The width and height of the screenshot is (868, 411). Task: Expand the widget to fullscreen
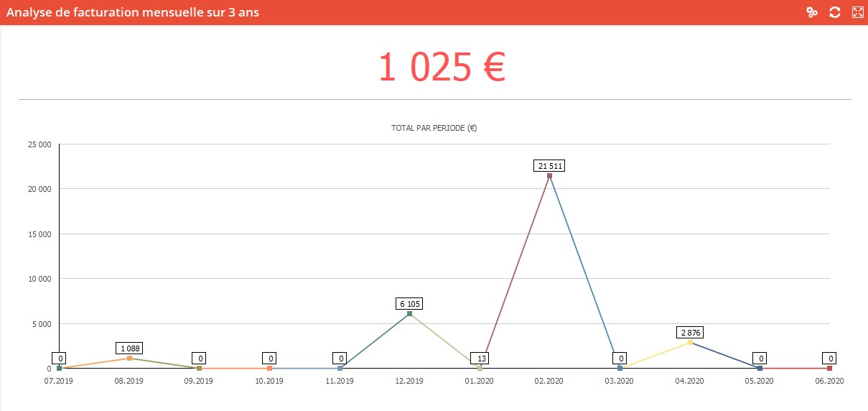[857, 12]
